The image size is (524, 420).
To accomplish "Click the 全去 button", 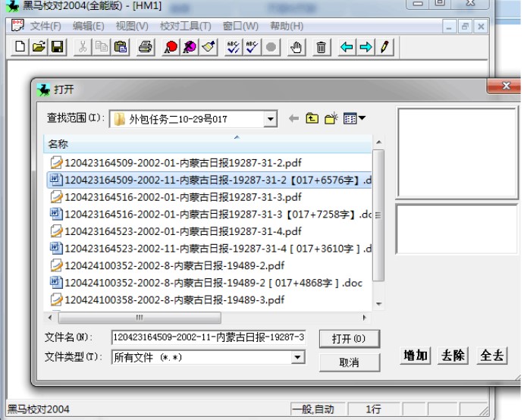I will (492, 355).
